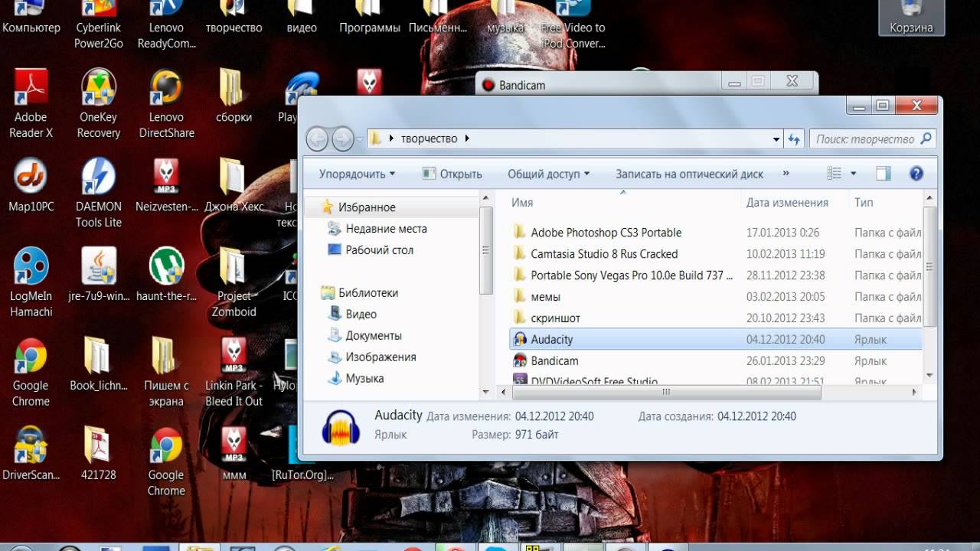Image resolution: width=980 pixels, height=551 pixels.
Task: Select Библиотеки in navigation pane
Action: [x=360, y=293]
